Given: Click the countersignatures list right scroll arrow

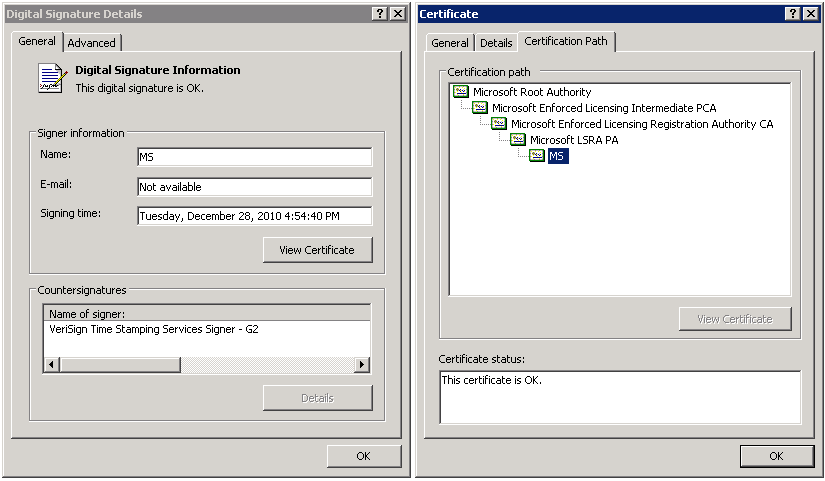Looking at the screenshot, I should (x=362, y=365).
